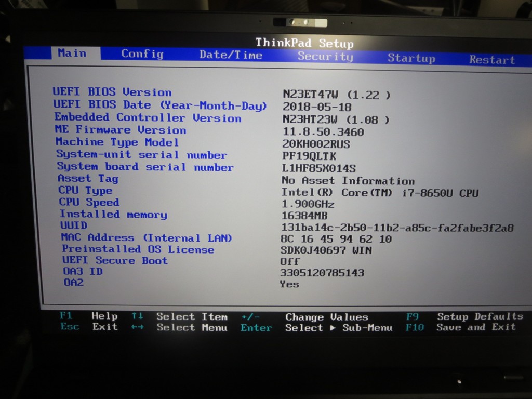Click the Installed memory label
The height and width of the screenshot is (399, 532).
coord(113,214)
